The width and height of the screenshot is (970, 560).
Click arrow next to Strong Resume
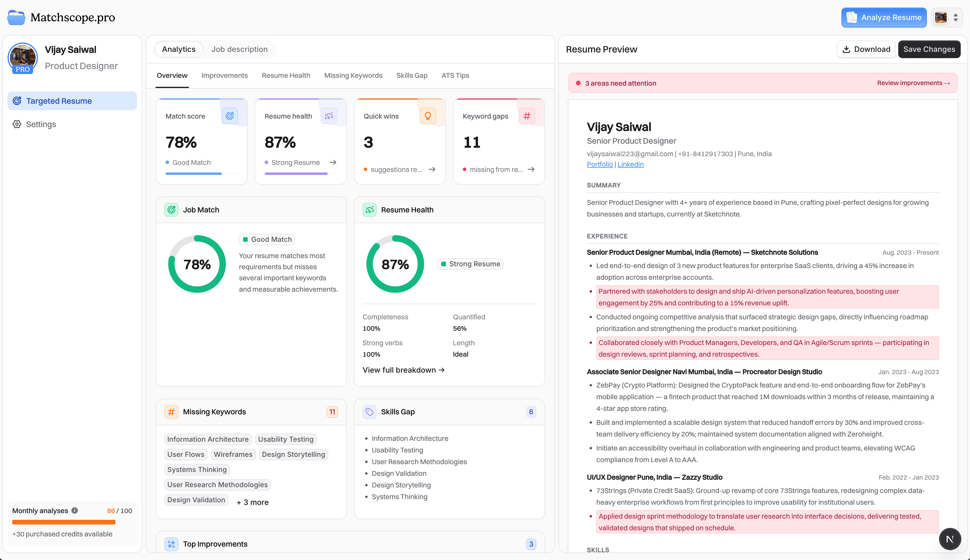pyautogui.click(x=333, y=162)
